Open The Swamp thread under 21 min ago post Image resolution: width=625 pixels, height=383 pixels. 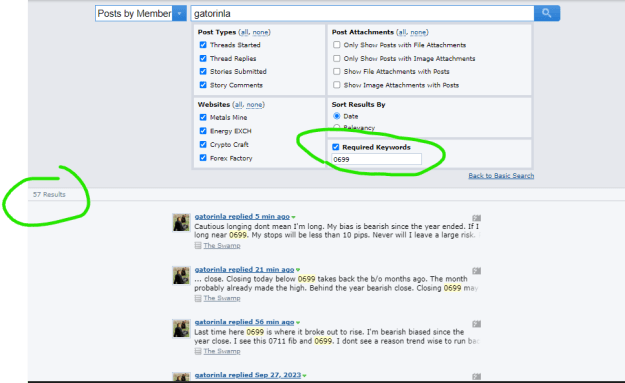click(x=222, y=298)
